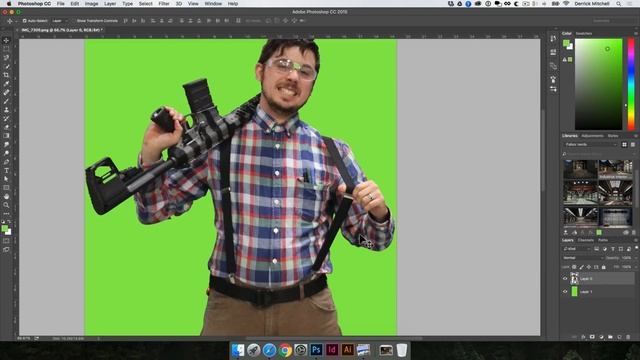Image resolution: width=640 pixels, height=360 pixels.
Task: Open the Fill value dropdown arrow
Action: [x=636, y=267]
